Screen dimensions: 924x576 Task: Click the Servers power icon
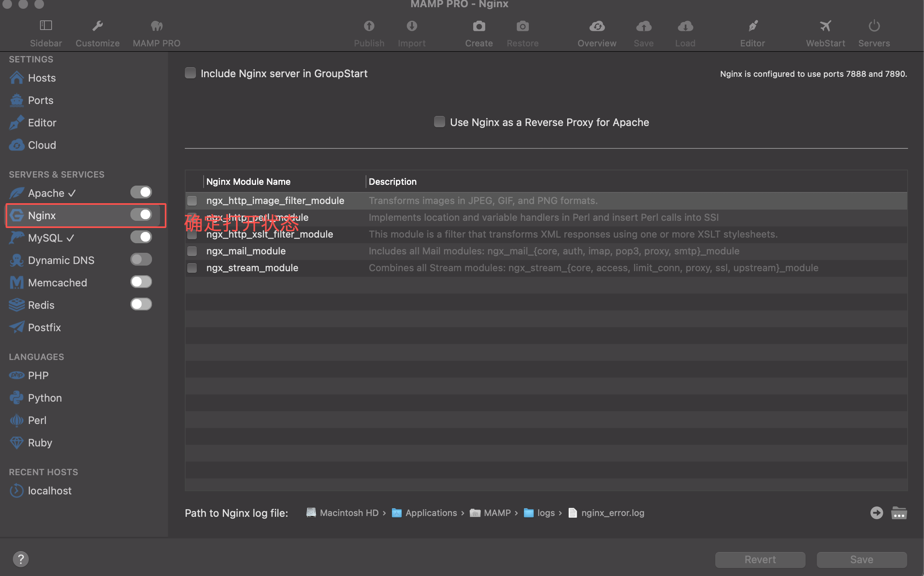(x=874, y=26)
